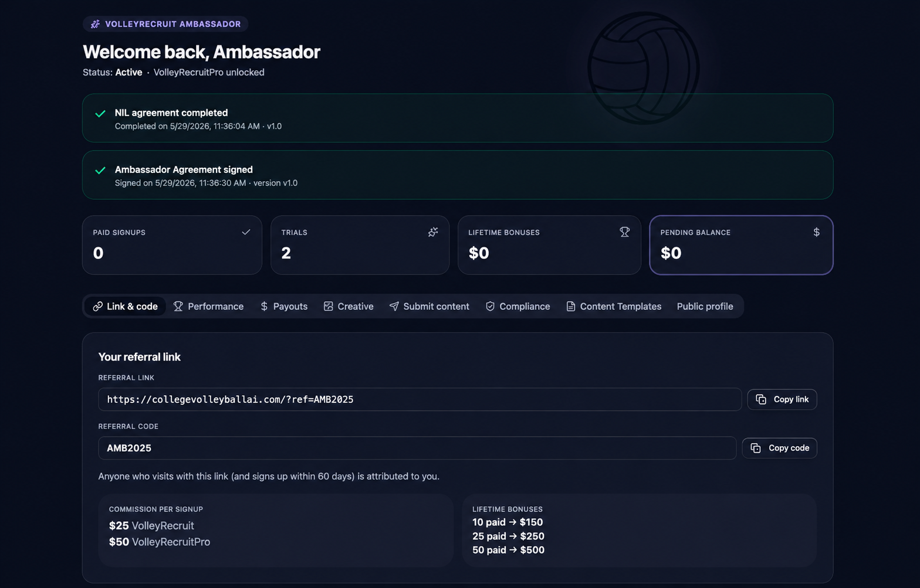920x588 pixels.
Task: Click the 'VolleyRecruitPro unlocked' text
Action: (x=209, y=72)
